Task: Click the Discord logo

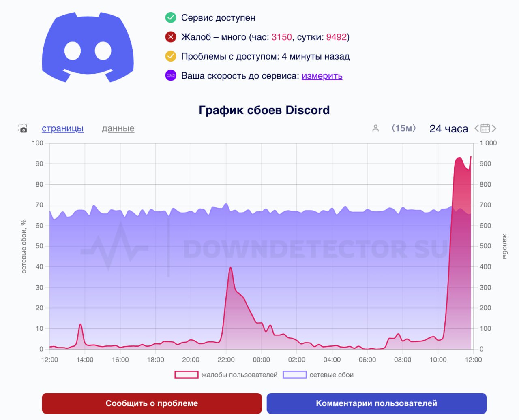Action: (x=88, y=47)
